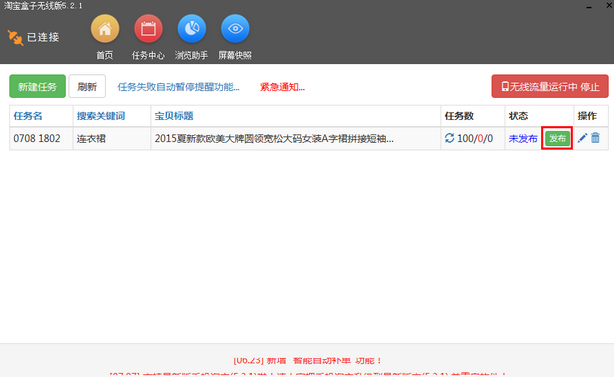Click the 刷新 refresh button
This screenshot has width=614, height=377.
[x=87, y=86]
